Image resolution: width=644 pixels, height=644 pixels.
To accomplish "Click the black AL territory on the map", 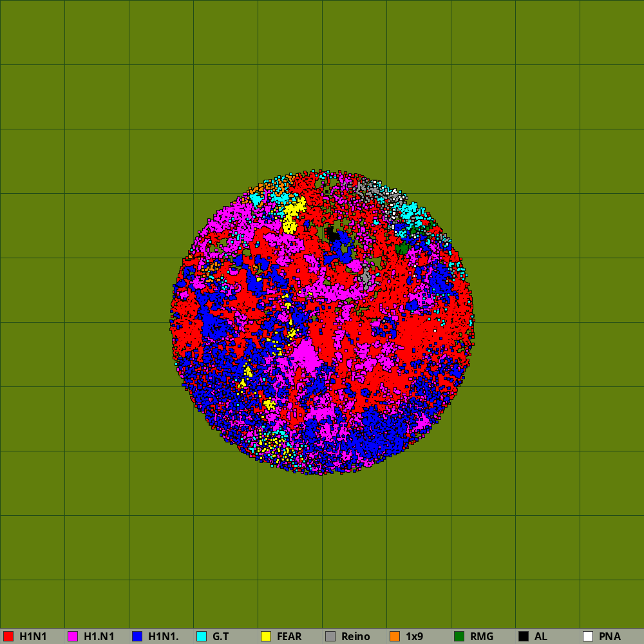I will tap(332, 234).
